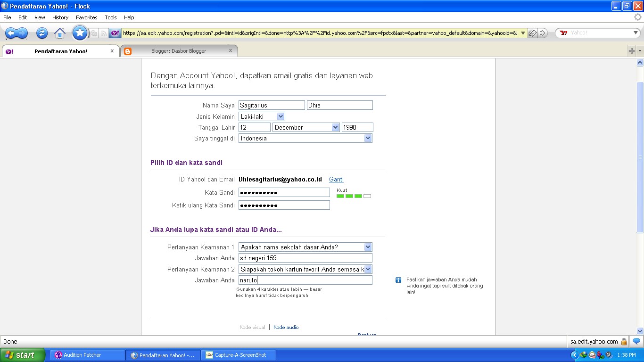Open the Saya tinggal di country dropdown
This screenshot has width=644, height=362.
[x=305, y=138]
